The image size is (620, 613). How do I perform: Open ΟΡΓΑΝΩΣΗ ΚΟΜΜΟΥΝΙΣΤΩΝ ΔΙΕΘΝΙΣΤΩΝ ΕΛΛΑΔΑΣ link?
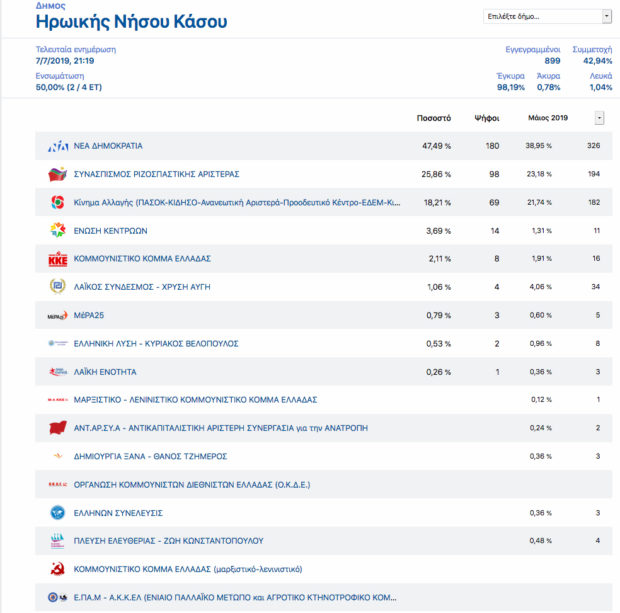click(192, 484)
